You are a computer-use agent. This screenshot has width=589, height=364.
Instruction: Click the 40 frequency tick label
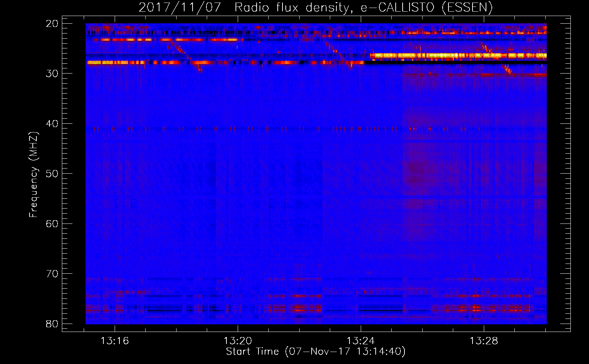click(x=52, y=124)
